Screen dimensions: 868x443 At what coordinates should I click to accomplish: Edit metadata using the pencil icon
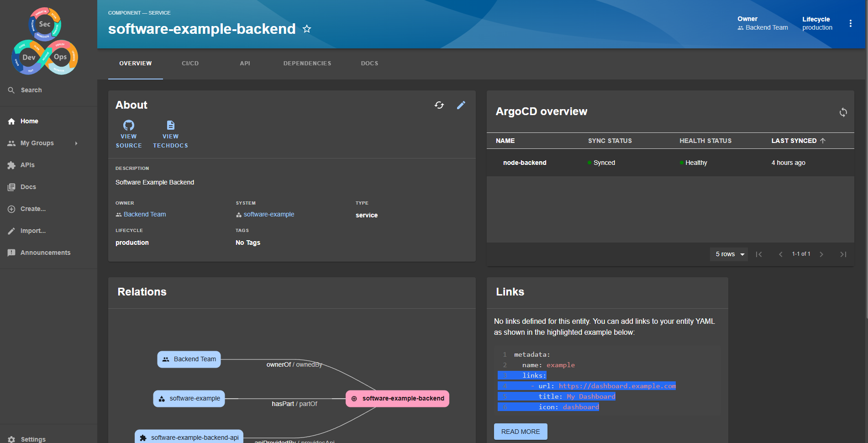pyautogui.click(x=461, y=105)
